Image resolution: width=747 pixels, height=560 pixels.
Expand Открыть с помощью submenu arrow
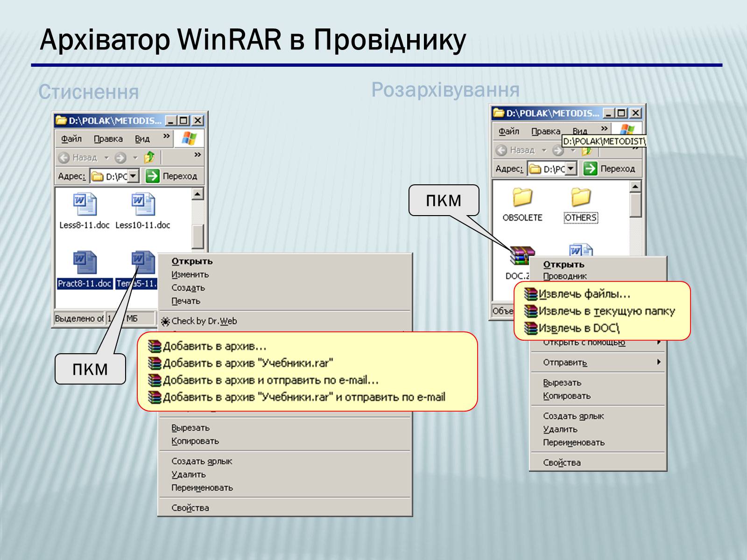(x=659, y=343)
